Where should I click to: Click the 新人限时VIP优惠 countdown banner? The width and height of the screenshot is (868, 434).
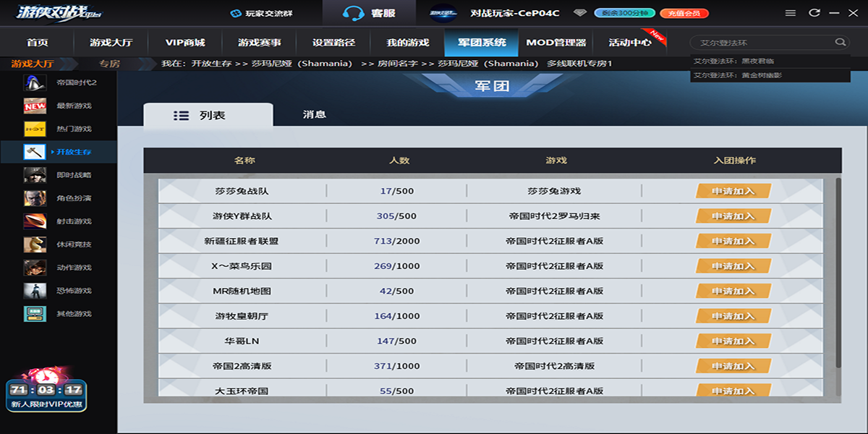[47, 391]
